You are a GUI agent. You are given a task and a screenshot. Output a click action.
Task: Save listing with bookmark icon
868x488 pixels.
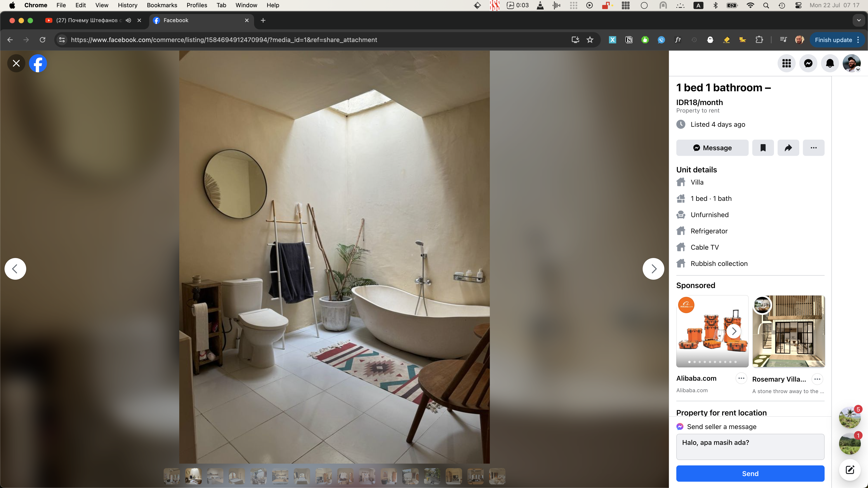[x=763, y=148]
